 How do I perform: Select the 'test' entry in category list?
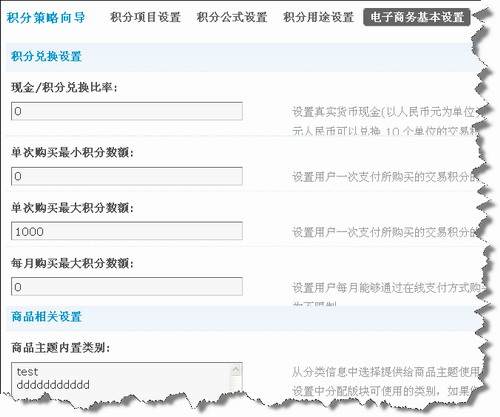[x=27, y=371]
